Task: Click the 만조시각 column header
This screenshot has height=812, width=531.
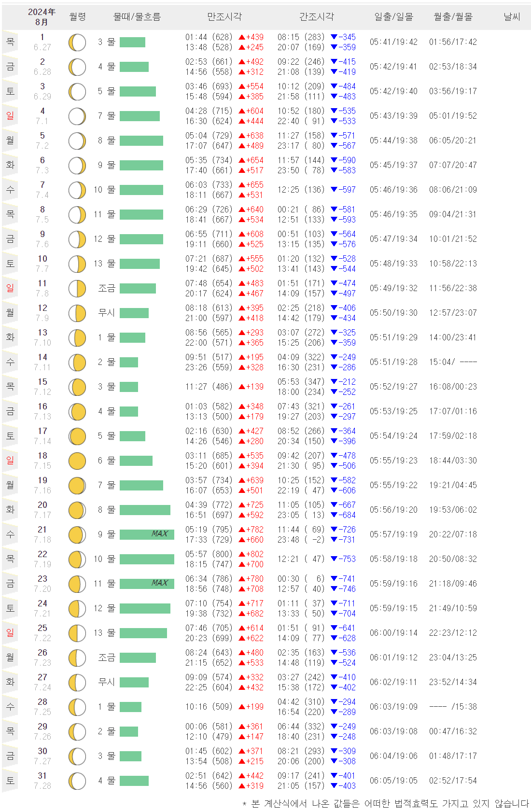Action: [x=224, y=17]
